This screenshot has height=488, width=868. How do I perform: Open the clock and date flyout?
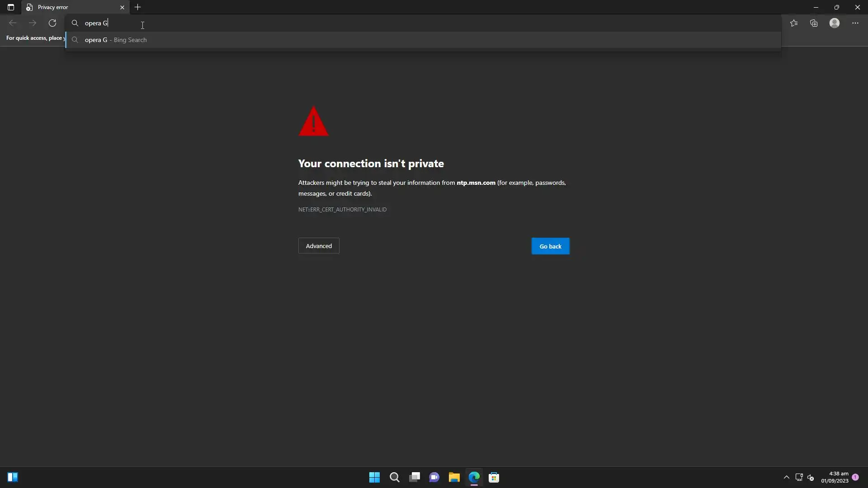[x=835, y=477]
